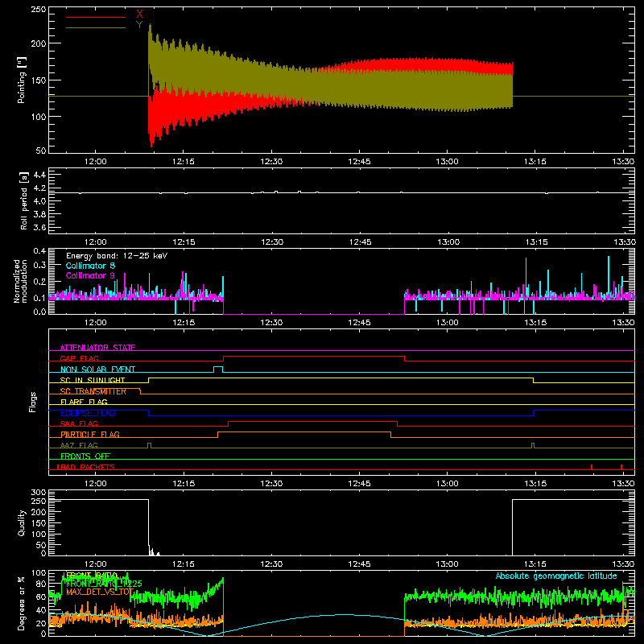Click the 0.4 tick on modulation axis
644x644 pixels.
39,251
